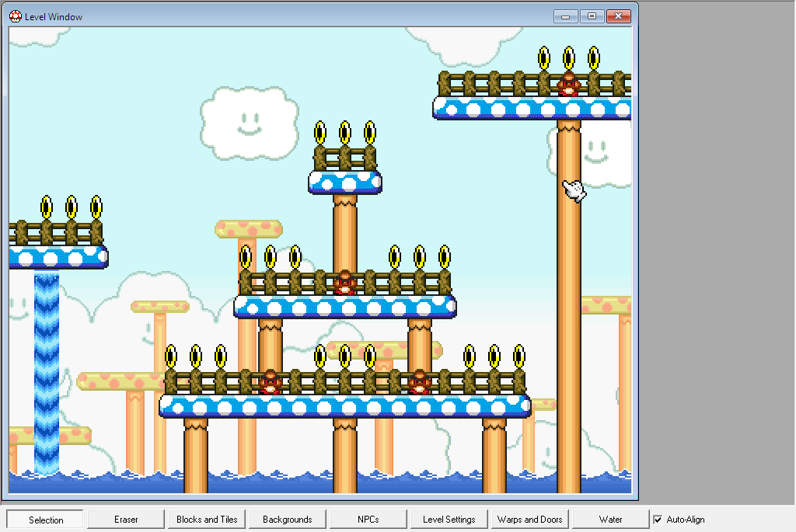Select the rightmost coin above the left-edge platform
Screen dimensions: 796x532
tap(96, 207)
